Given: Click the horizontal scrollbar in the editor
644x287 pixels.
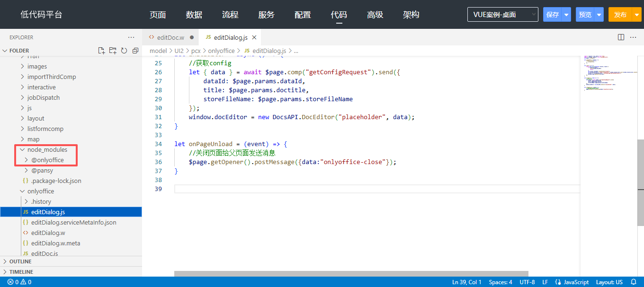Looking at the screenshot, I should tap(351, 274).
